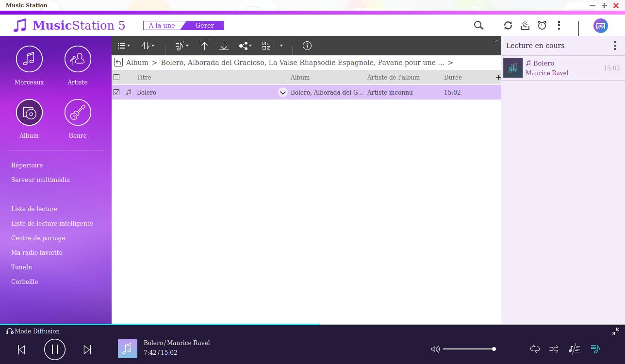Click the download arrow toolbar icon
The width and height of the screenshot is (625, 364).
tap(224, 46)
